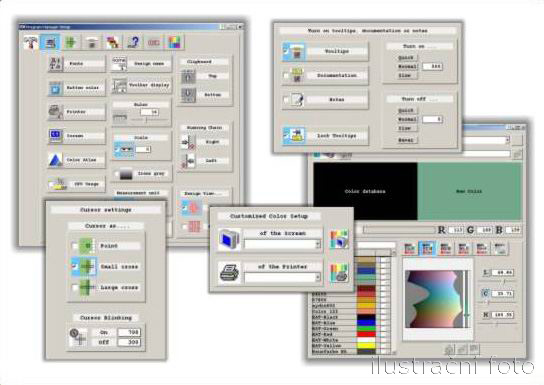Expand the 'of the Screen' dropdown
This screenshot has height=385, width=544.
tap(317, 245)
